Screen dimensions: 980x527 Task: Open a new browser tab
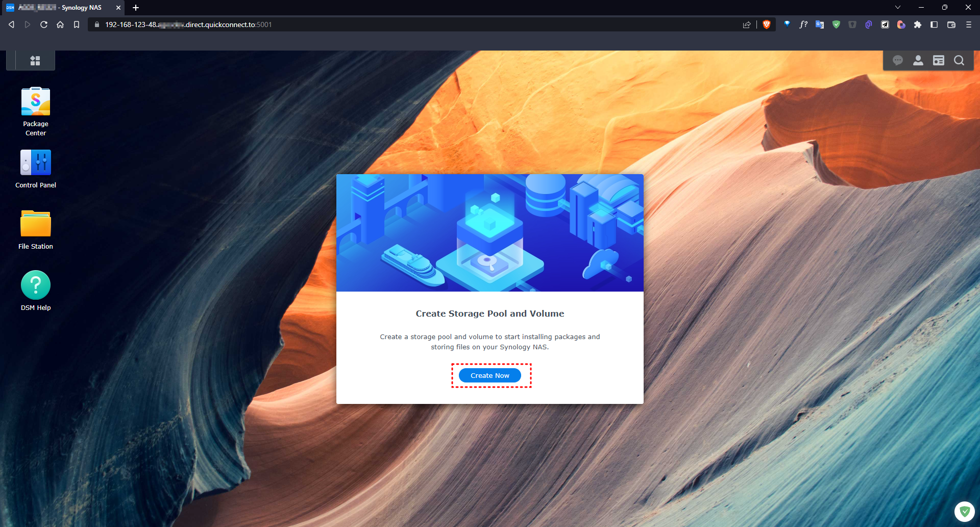point(136,8)
